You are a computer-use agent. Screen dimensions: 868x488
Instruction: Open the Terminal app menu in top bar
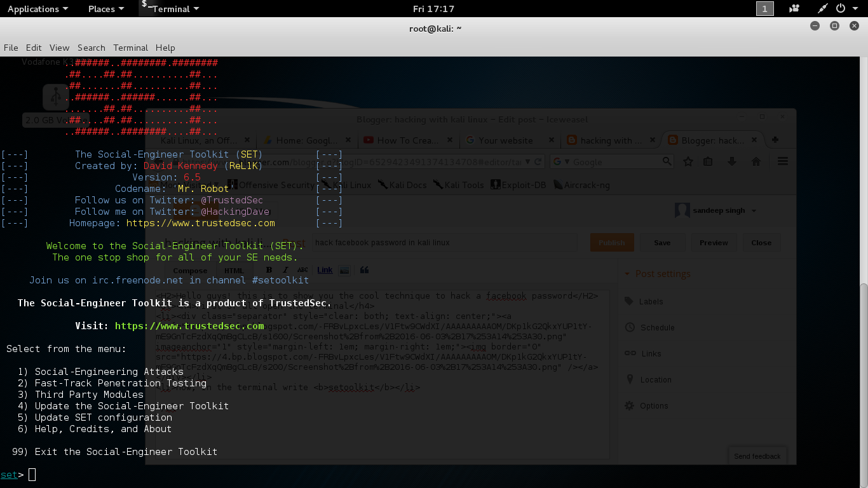point(172,9)
